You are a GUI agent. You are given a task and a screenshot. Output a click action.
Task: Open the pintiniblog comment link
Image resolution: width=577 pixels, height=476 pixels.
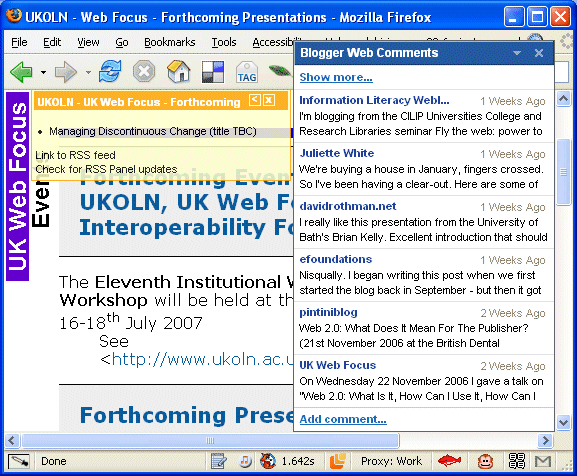[x=328, y=312]
